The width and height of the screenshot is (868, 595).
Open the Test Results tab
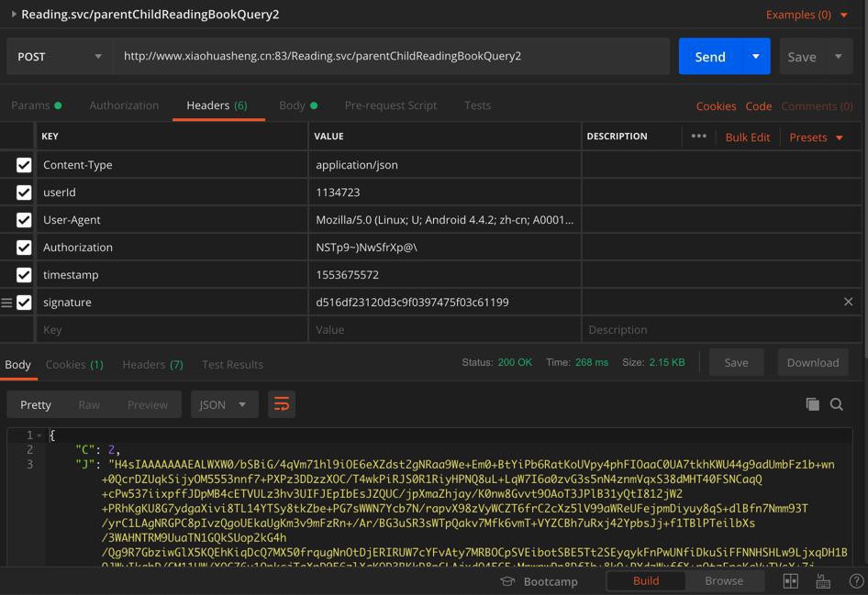pos(232,364)
